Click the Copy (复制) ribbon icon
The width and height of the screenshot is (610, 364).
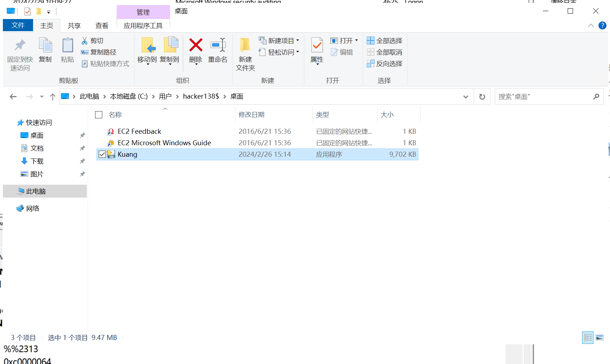point(45,50)
